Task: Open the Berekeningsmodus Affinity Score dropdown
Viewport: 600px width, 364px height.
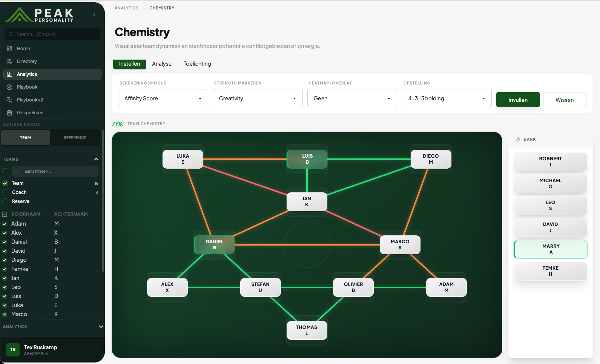Action: click(x=163, y=98)
